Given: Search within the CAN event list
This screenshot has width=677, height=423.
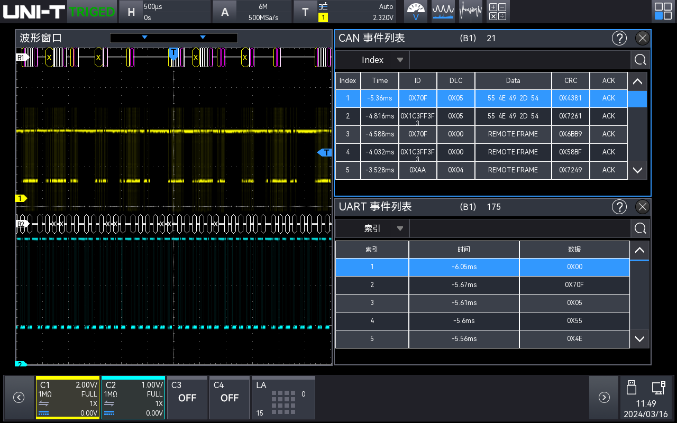Looking at the screenshot, I should 639,60.
